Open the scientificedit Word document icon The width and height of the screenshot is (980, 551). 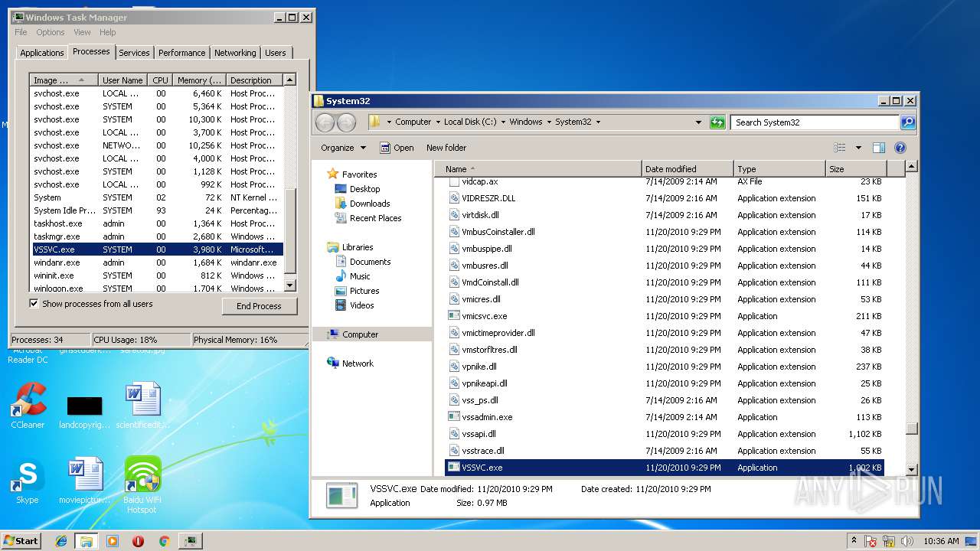(x=142, y=406)
